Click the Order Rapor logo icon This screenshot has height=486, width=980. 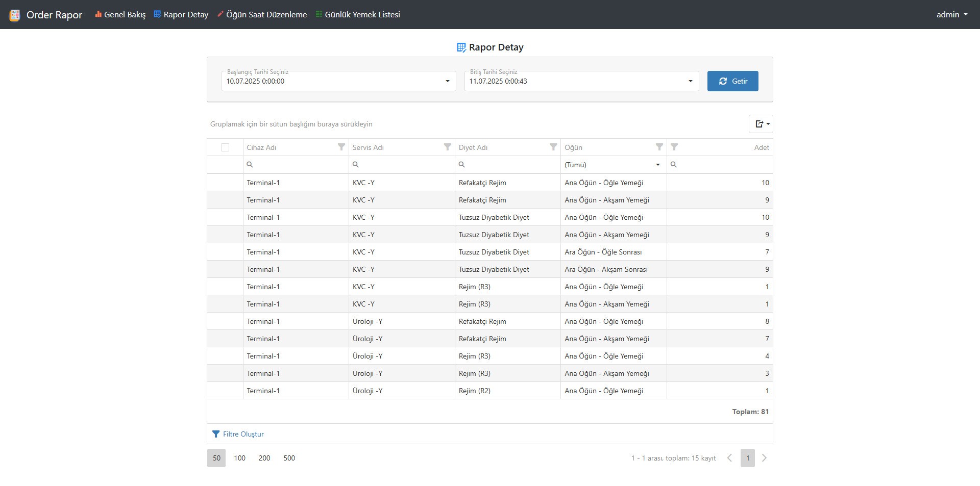click(x=15, y=15)
